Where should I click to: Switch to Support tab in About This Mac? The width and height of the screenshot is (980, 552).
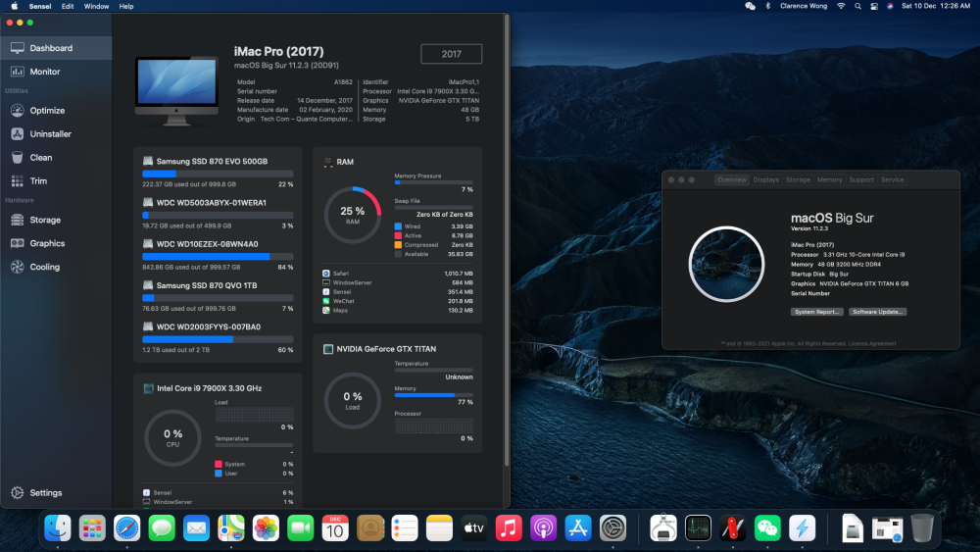(861, 180)
